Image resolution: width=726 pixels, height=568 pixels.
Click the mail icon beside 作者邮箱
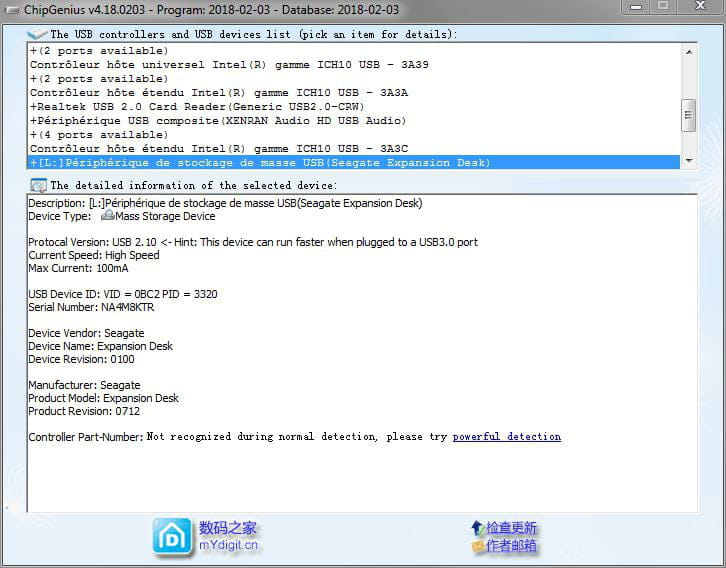tap(478, 546)
